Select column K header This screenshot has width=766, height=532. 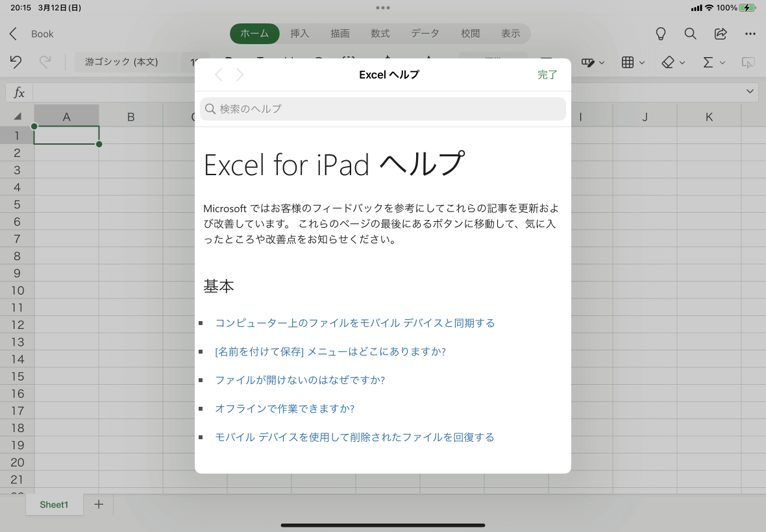(x=710, y=117)
